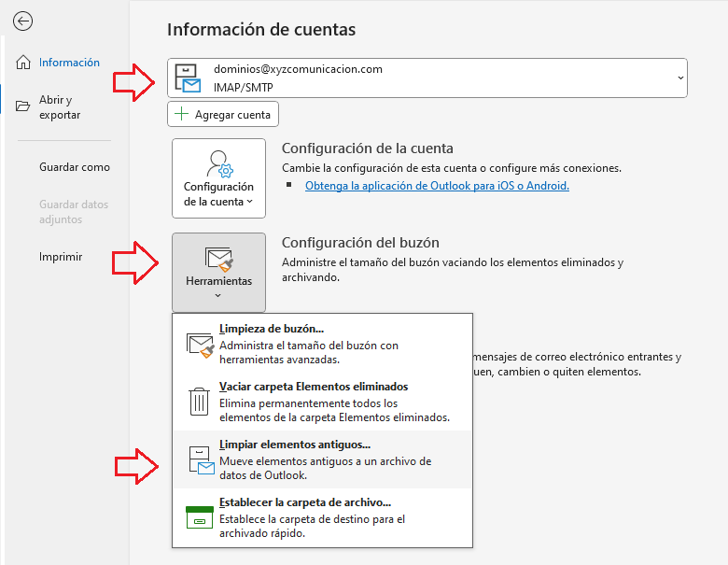This screenshot has width=728, height=565.
Task: Open the Outlook para iOS o Android link
Action: tap(437, 186)
